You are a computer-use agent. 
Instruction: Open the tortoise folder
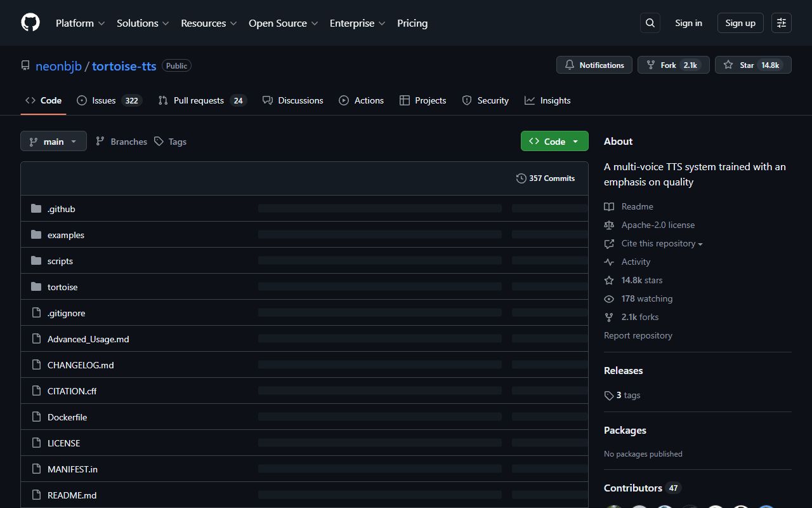click(62, 287)
